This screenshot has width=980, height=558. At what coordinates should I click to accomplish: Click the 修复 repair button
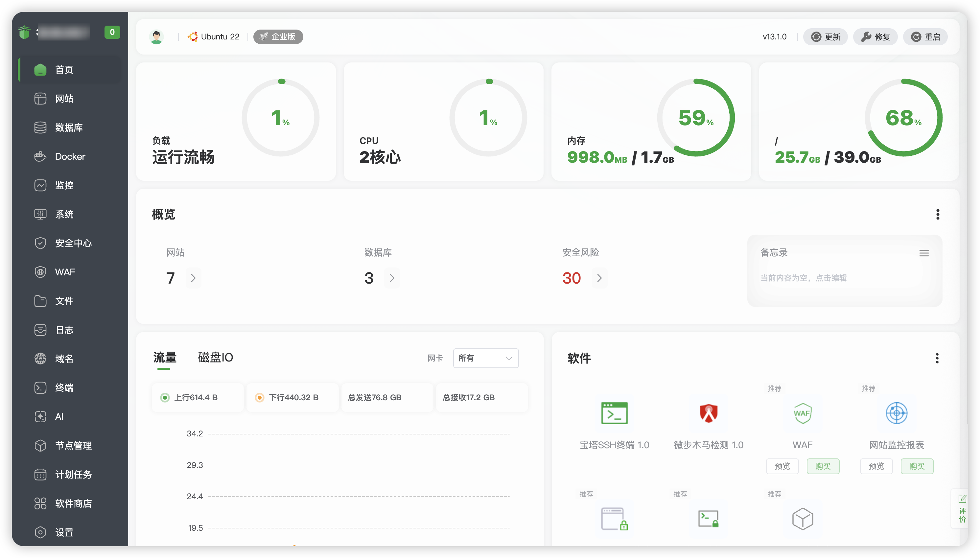(875, 37)
